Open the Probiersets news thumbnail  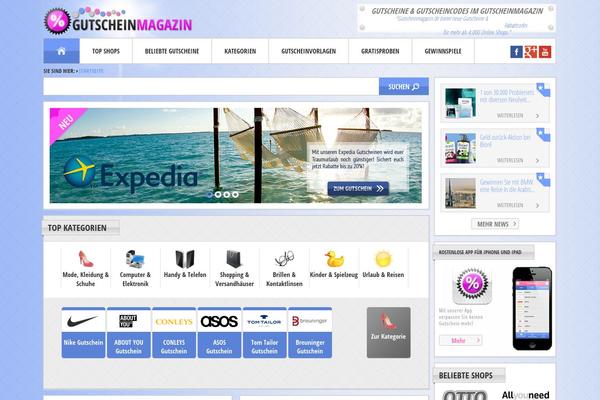click(460, 103)
